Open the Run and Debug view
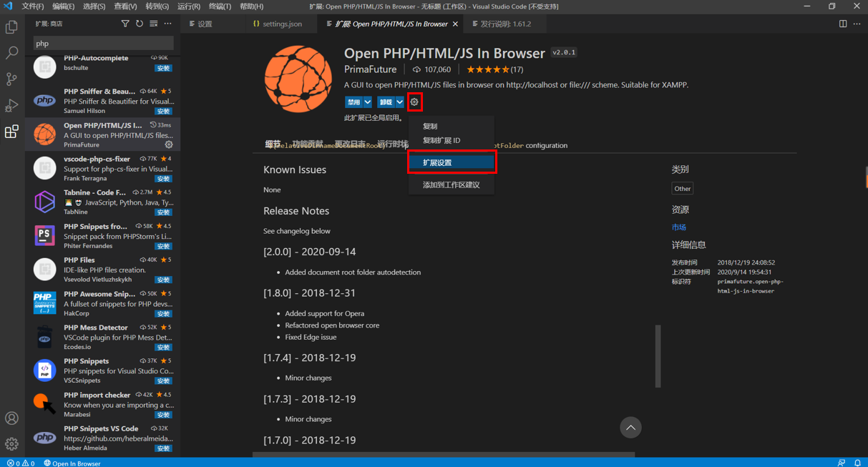Image resolution: width=868 pixels, height=467 pixels. (11, 106)
